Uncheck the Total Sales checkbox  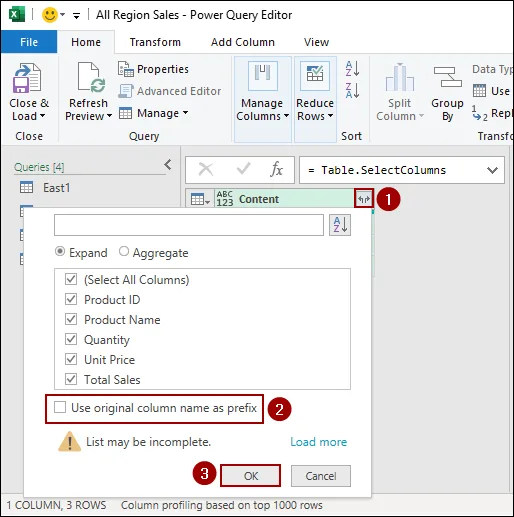(x=71, y=379)
